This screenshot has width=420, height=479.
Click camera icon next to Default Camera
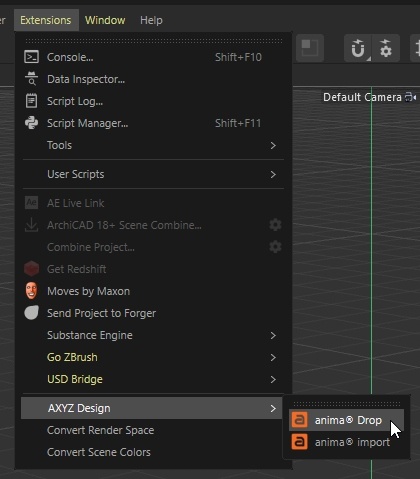[x=410, y=97]
